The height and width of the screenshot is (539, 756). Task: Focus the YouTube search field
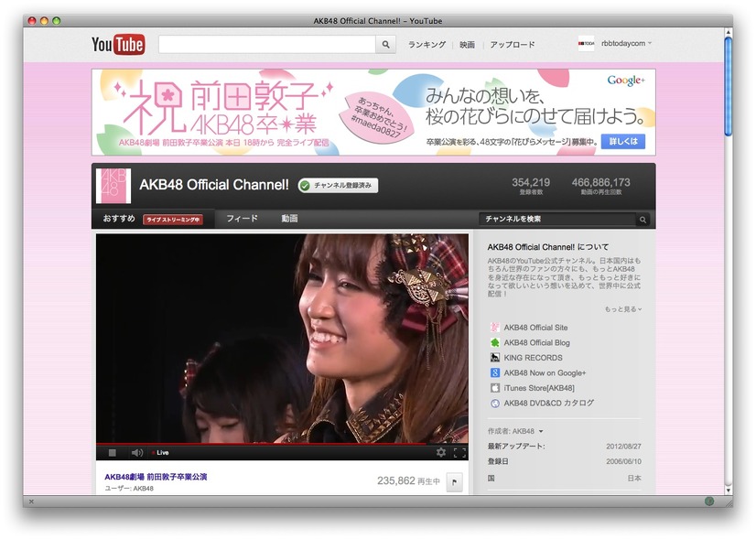(x=267, y=44)
